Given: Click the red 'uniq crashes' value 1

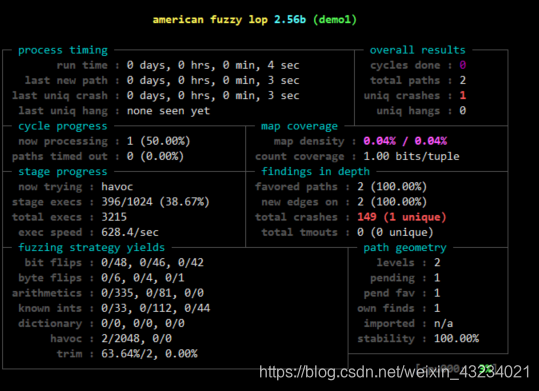Looking at the screenshot, I should coord(463,96).
